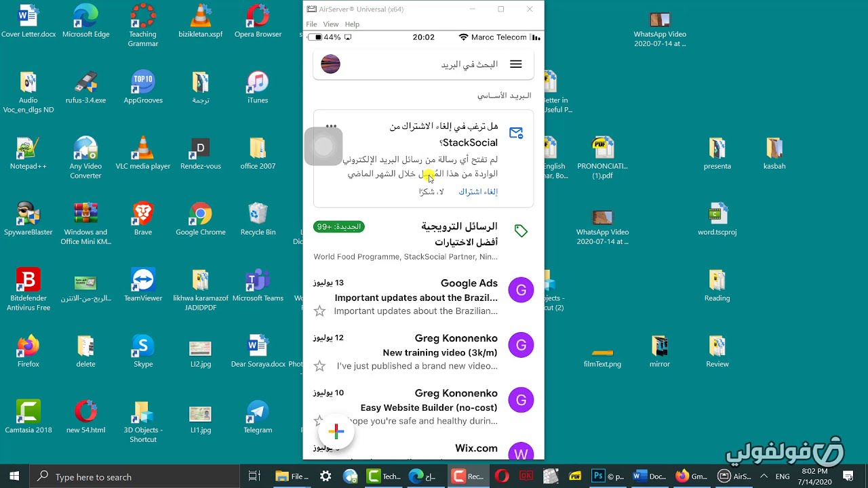Select the Firefox desktop icon
868x488 pixels.
pyautogui.click(x=28, y=350)
